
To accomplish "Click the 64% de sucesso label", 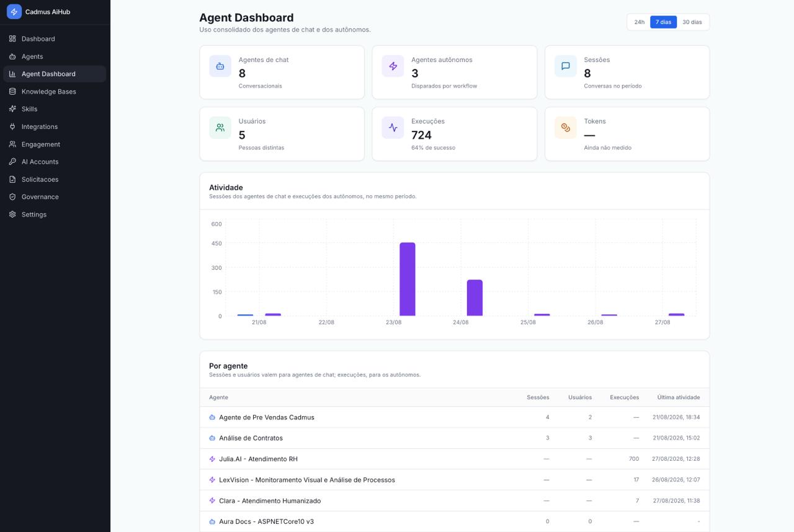I will 433,148.
